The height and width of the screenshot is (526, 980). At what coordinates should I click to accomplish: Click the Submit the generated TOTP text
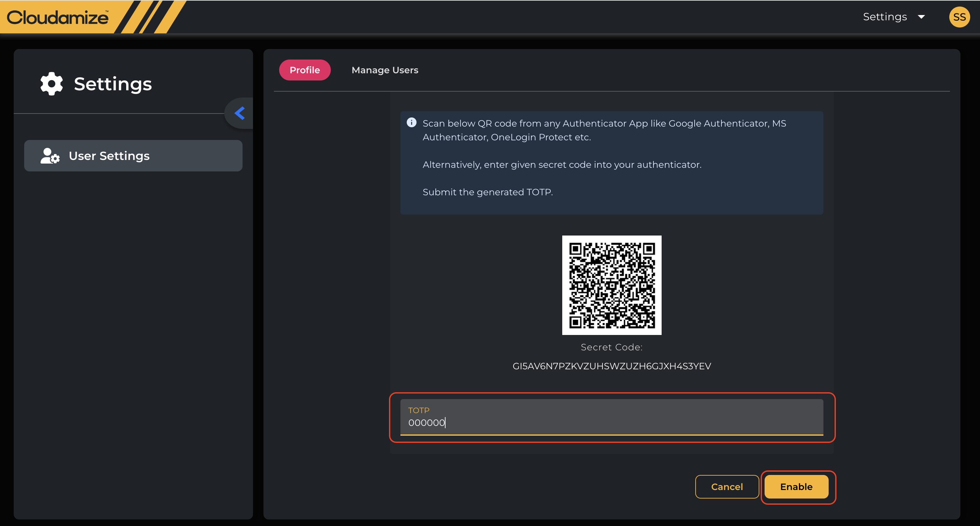pyautogui.click(x=487, y=192)
